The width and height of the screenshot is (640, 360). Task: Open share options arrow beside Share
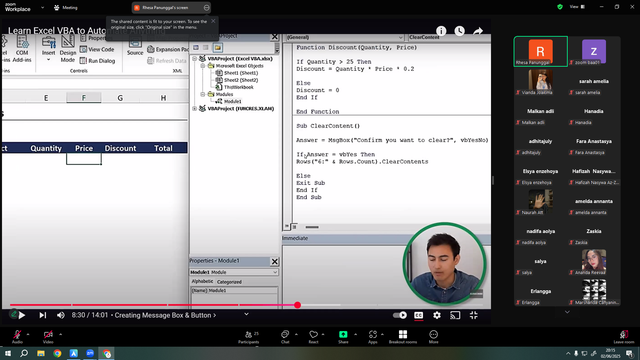point(355,334)
